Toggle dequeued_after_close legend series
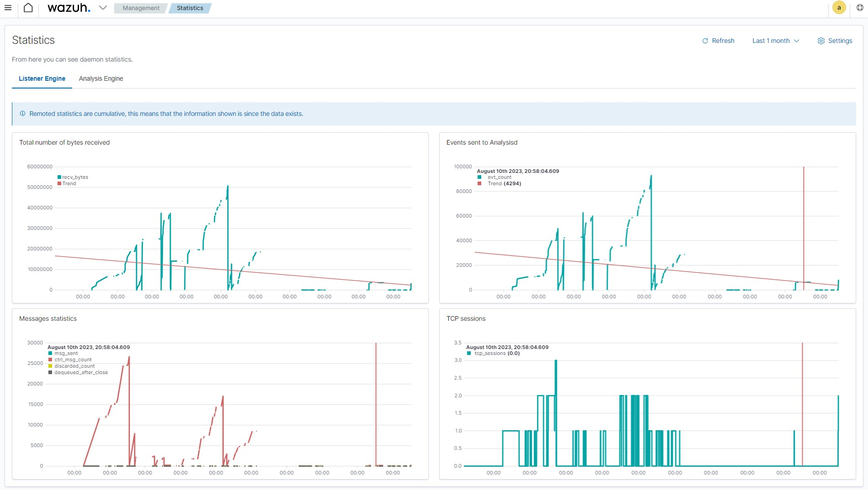 (x=78, y=372)
